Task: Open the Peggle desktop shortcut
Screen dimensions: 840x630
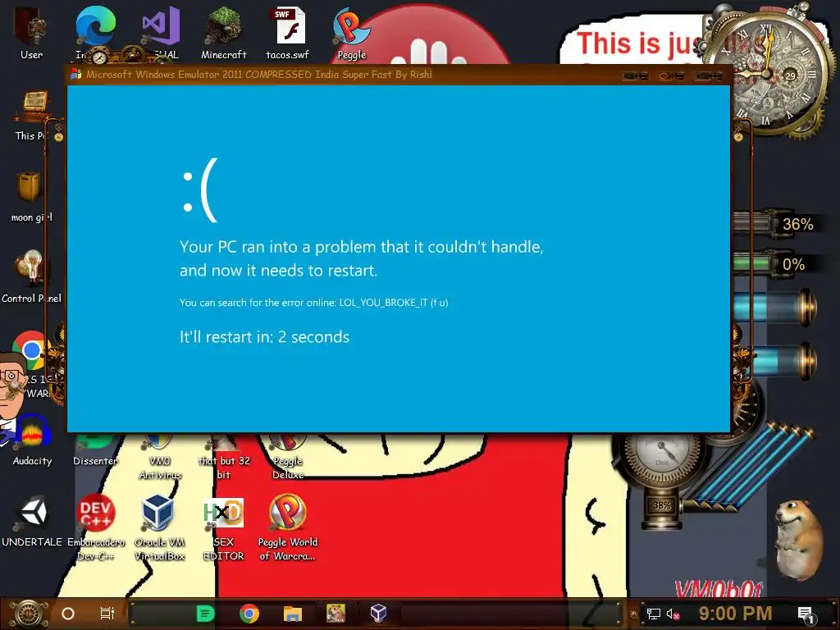Action: point(351,32)
